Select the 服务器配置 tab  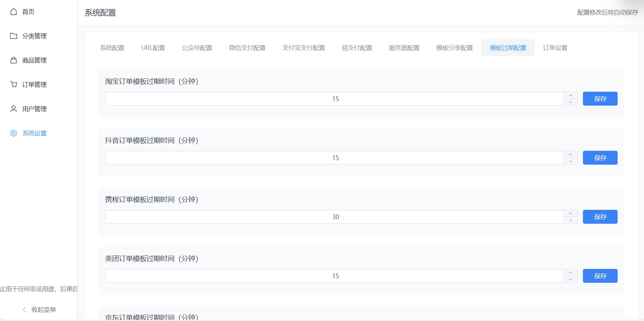click(x=404, y=48)
